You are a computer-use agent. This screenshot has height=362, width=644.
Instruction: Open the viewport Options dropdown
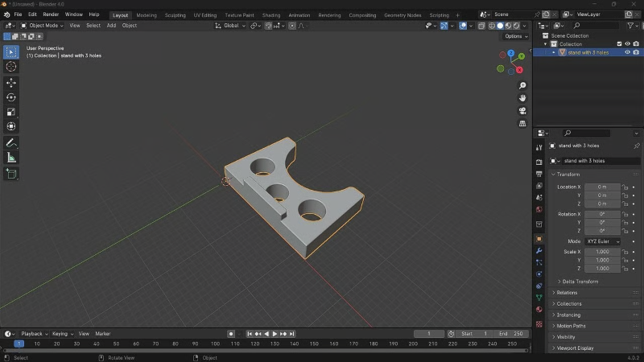[516, 36]
